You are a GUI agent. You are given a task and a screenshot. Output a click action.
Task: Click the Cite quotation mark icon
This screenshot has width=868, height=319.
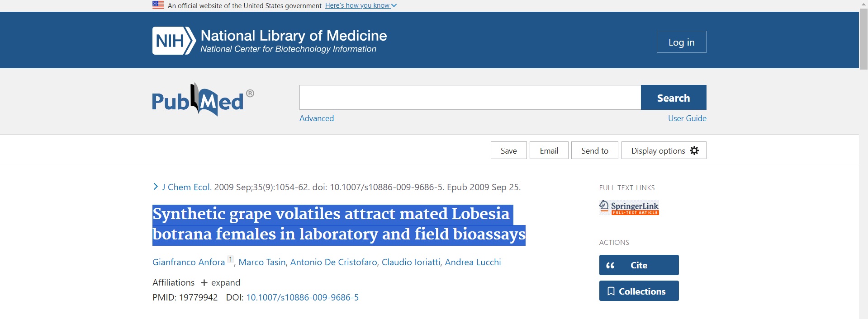(610, 265)
